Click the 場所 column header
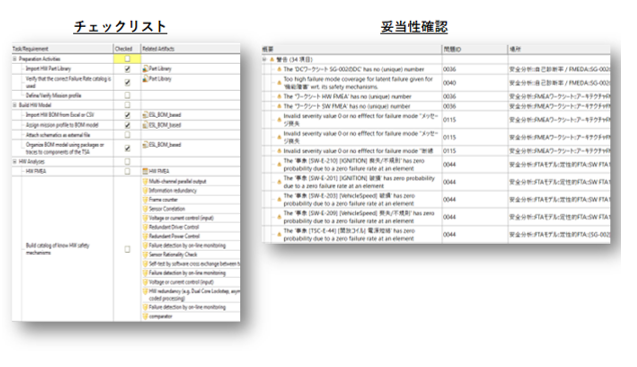The image size is (637, 367). [x=559, y=49]
